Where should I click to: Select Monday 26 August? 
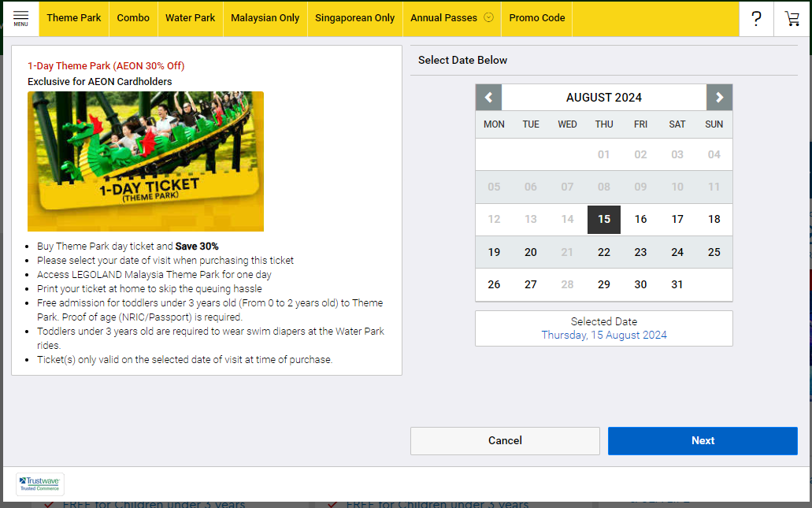tap(494, 285)
